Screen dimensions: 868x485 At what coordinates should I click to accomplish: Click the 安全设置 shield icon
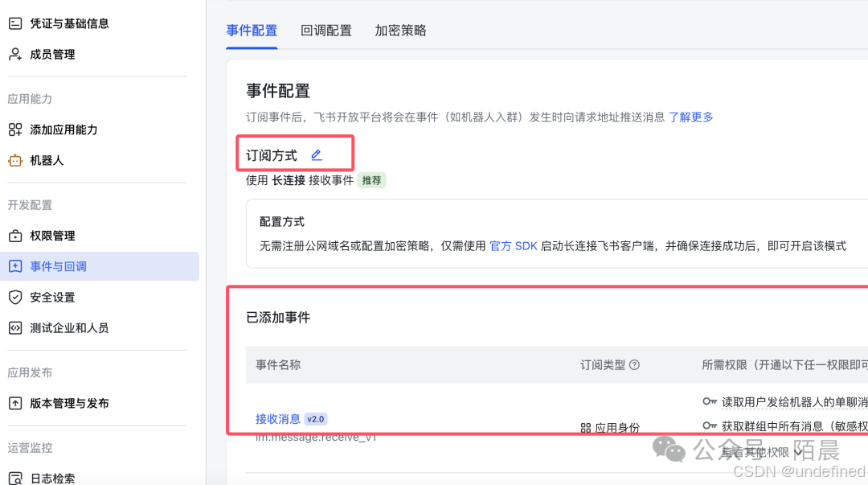coord(14,296)
